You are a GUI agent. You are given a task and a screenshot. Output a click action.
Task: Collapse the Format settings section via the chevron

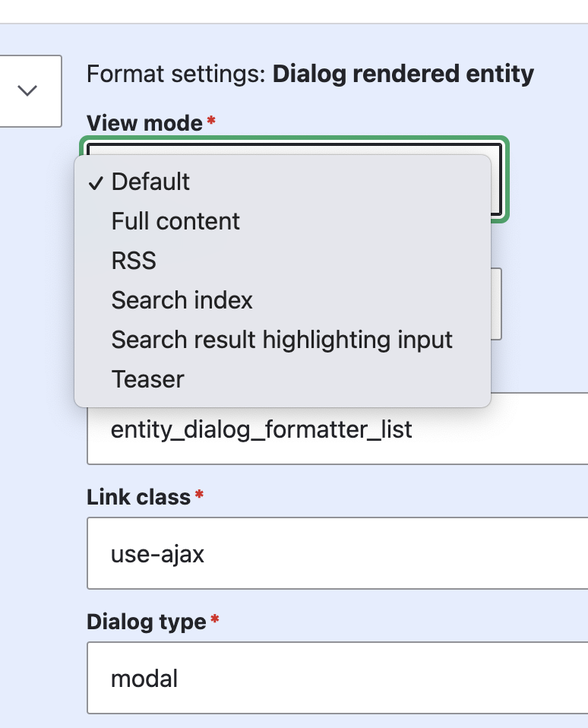coord(29,91)
